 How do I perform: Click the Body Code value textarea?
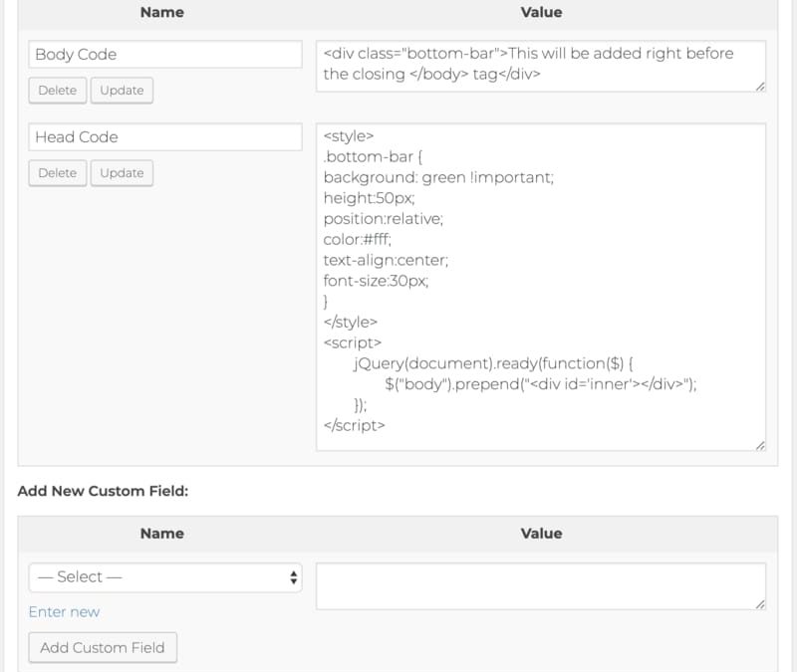pos(541,66)
